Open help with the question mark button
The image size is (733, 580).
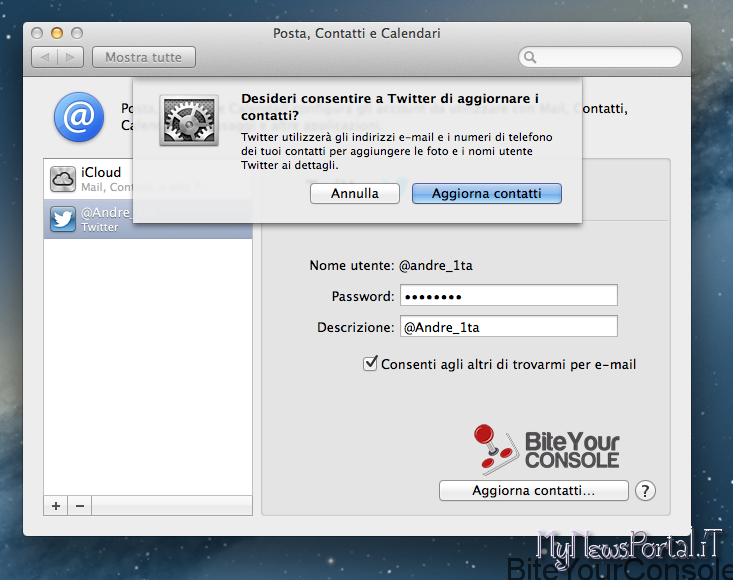[645, 491]
